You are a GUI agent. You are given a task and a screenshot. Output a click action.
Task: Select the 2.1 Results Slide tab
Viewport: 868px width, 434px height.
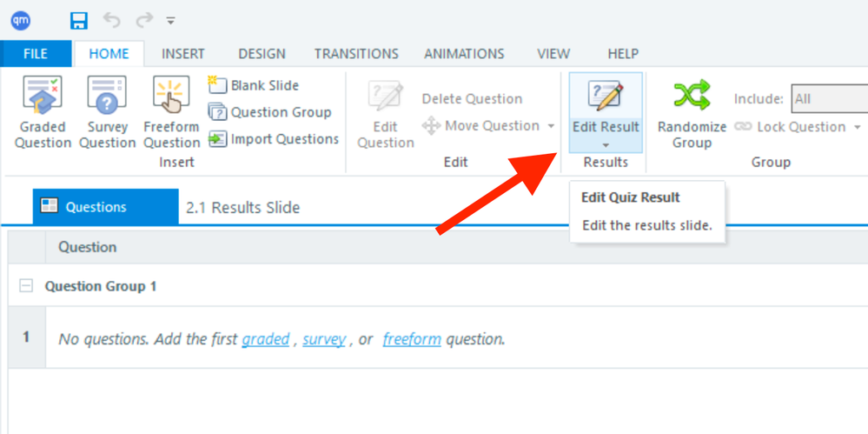pos(242,207)
